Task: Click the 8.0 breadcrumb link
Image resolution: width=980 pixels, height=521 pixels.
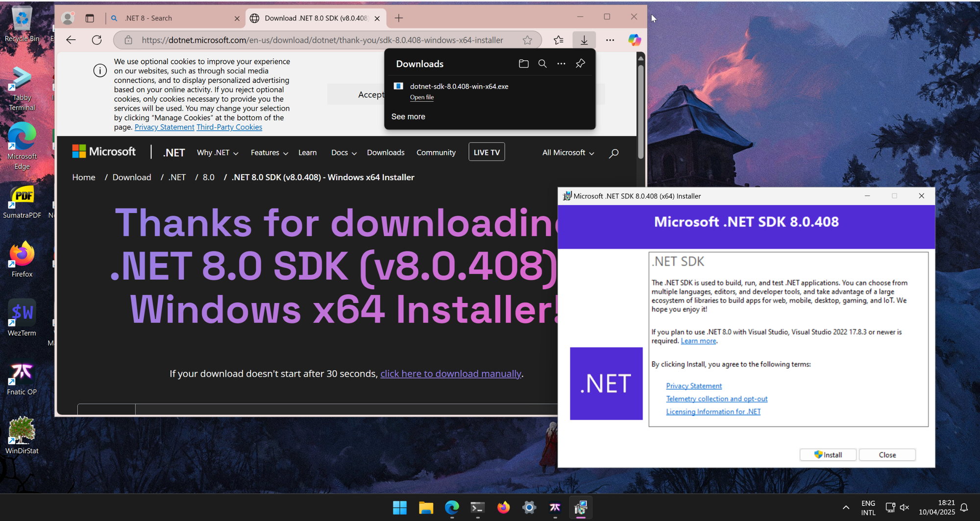Action: [x=209, y=177]
